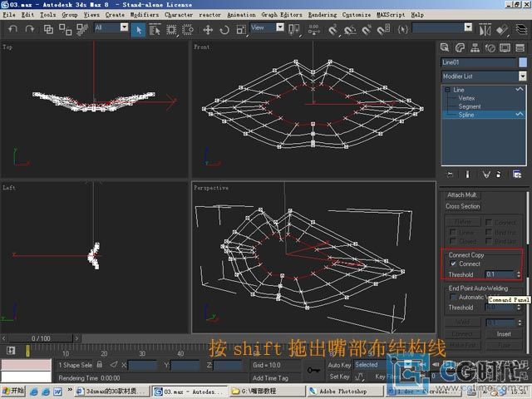Click the Pin Stack icon

pos(450,175)
